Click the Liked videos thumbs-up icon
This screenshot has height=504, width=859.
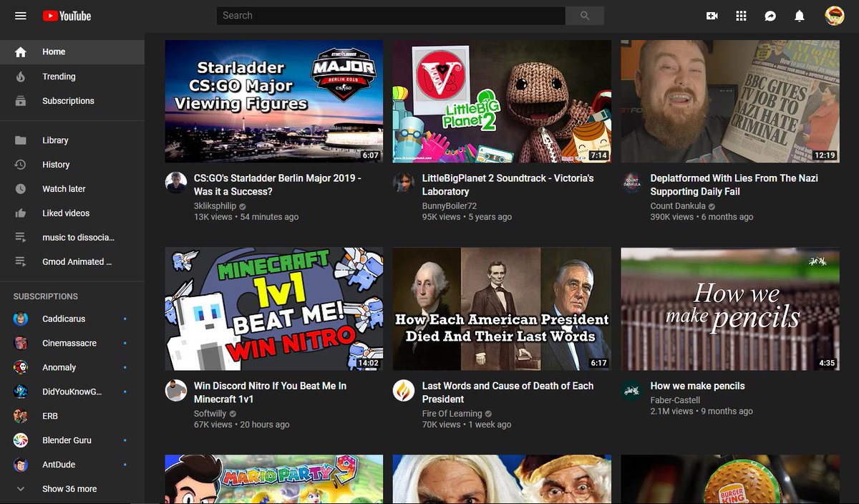pos(21,213)
